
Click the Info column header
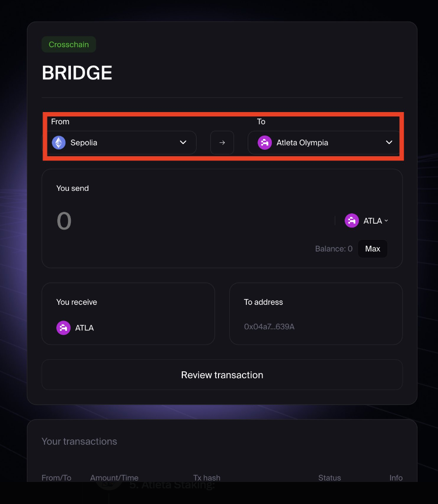[396, 478]
